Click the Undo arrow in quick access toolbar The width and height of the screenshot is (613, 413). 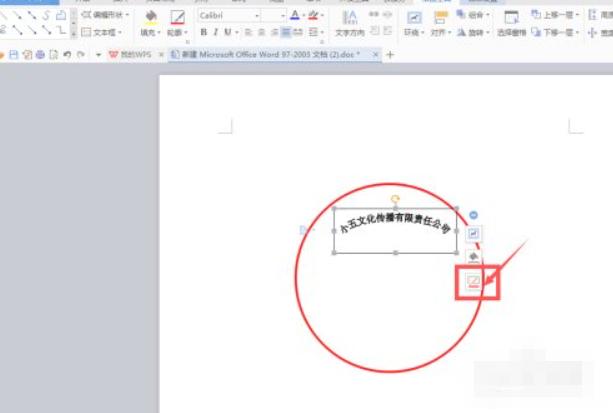(66, 54)
